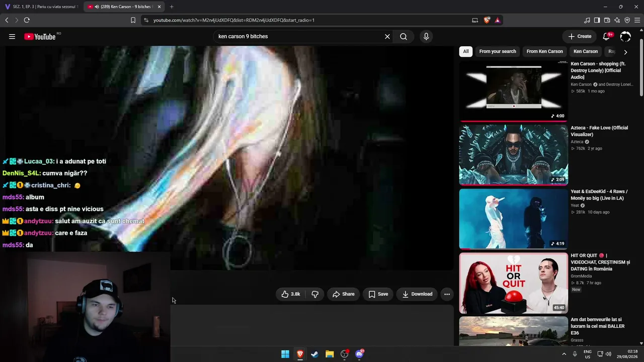Download this video
The image size is (644, 362).
click(417, 294)
